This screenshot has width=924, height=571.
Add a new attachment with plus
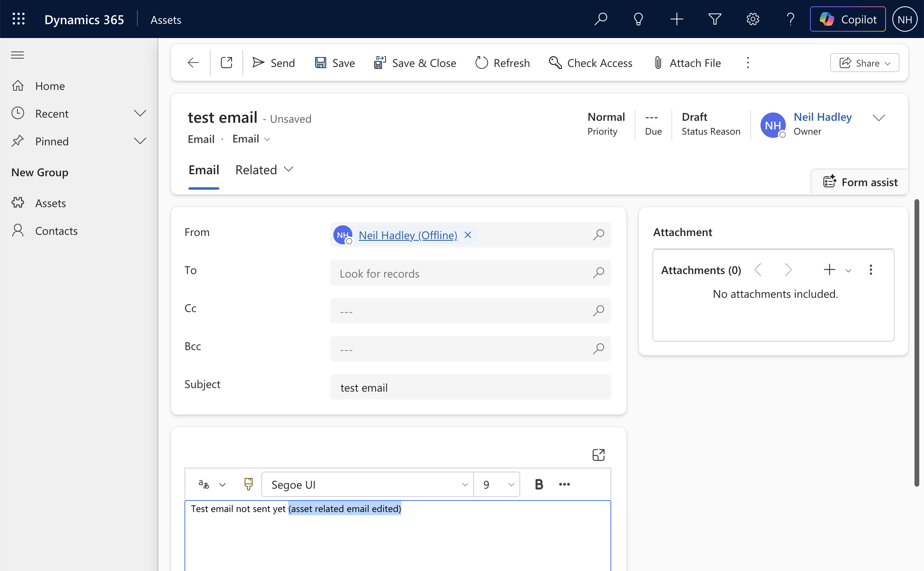[829, 270]
